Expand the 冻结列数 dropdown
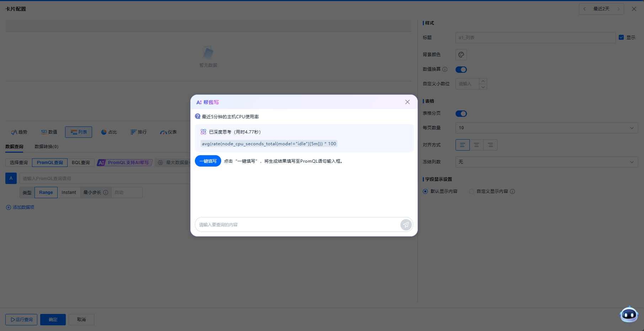 [x=546, y=162]
